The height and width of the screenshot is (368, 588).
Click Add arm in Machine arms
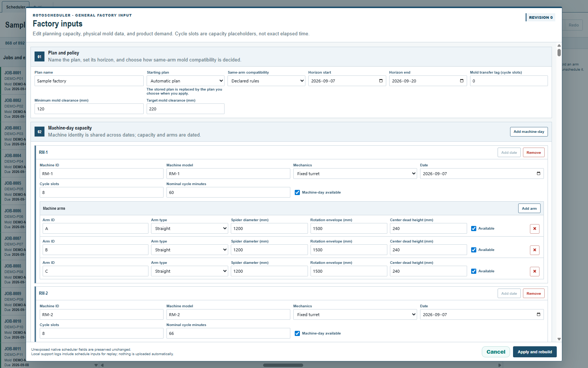(529, 208)
